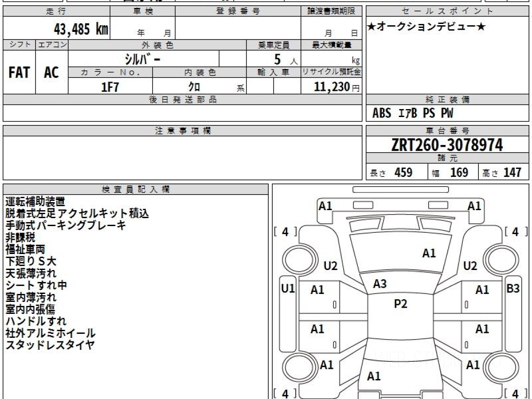Select the U1 damage mark on diagram

point(288,289)
